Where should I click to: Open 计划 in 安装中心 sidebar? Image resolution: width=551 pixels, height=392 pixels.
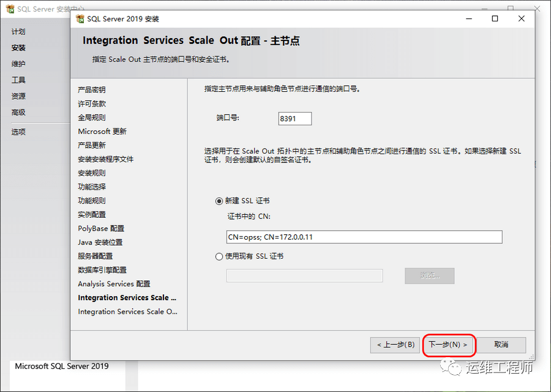18,32
